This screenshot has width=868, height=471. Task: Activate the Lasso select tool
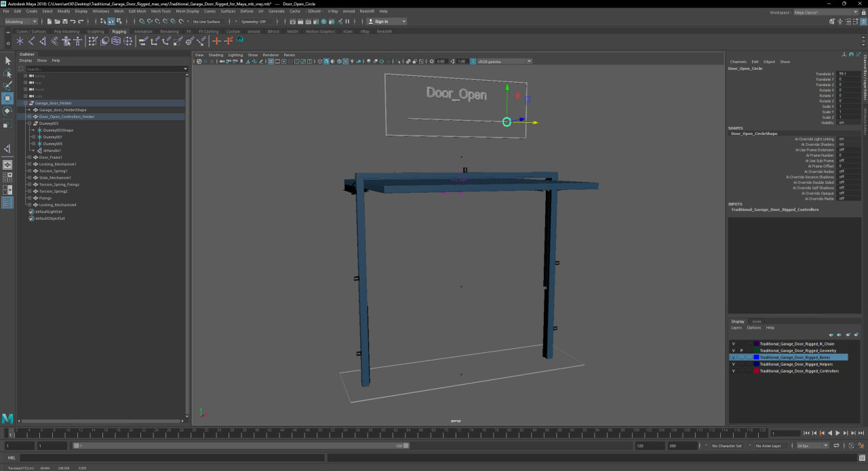(7, 73)
